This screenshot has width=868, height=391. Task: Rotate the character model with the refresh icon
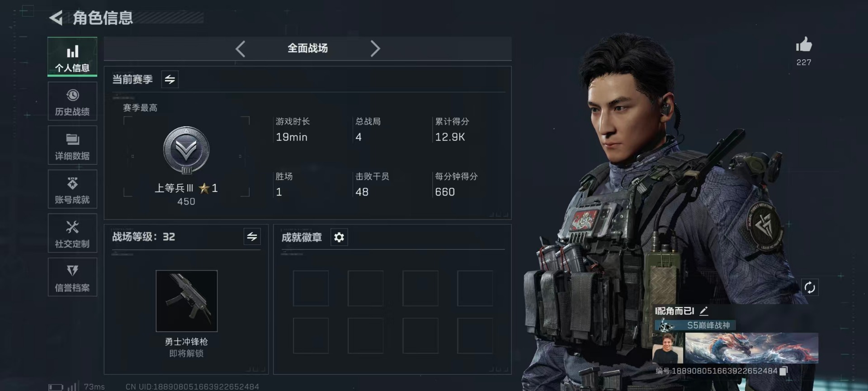coord(810,287)
